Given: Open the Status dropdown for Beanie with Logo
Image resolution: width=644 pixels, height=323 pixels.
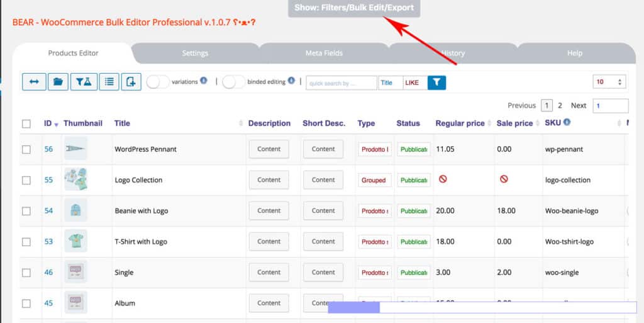Looking at the screenshot, I should pos(414,211).
